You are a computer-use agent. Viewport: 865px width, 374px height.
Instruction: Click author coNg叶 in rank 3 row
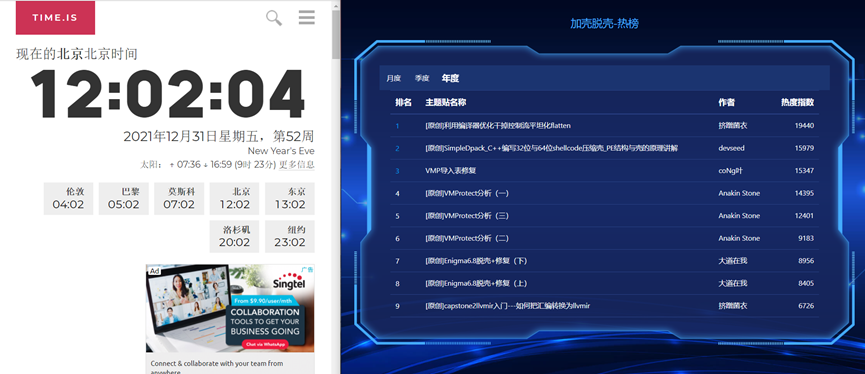click(x=730, y=171)
